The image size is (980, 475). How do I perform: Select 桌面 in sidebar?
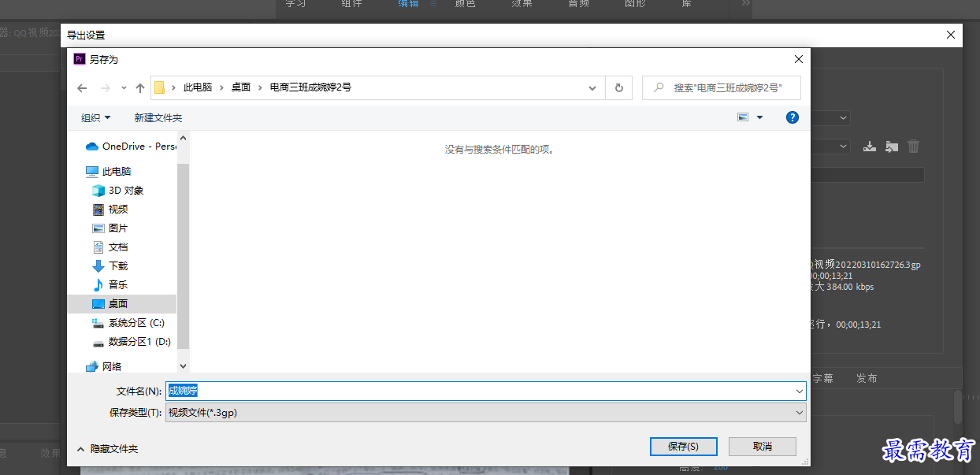pos(122,303)
